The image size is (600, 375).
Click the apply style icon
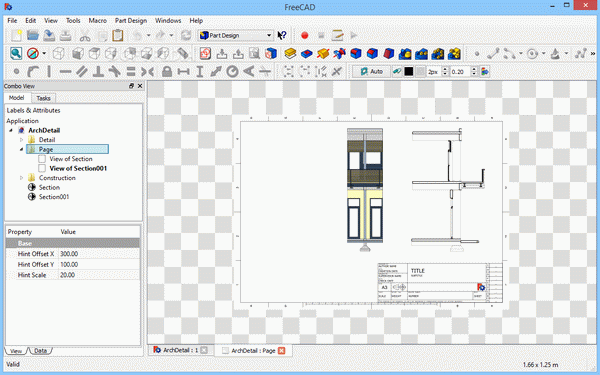pos(485,72)
